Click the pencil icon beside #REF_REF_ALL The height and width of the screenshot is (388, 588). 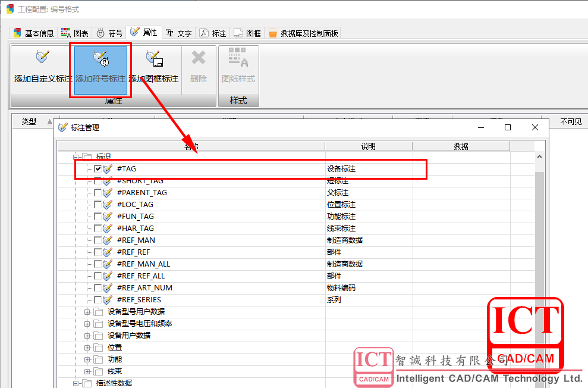tap(108, 276)
